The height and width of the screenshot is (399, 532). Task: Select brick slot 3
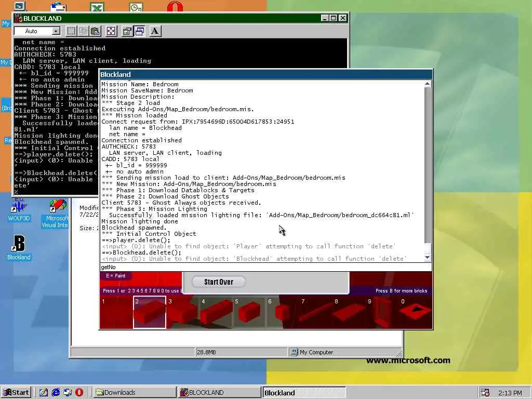[183, 312]
